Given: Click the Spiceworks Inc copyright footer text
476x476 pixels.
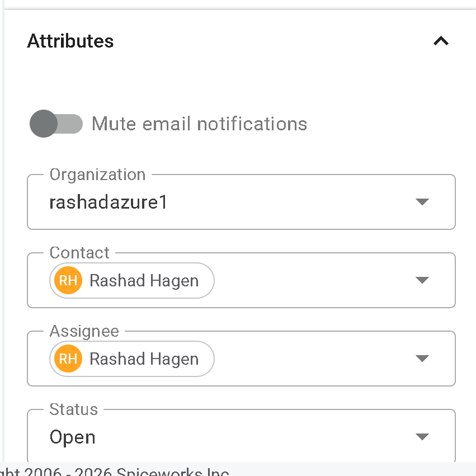Looking at the screenshot, I should pyautogui.click(x=140, y=472).
